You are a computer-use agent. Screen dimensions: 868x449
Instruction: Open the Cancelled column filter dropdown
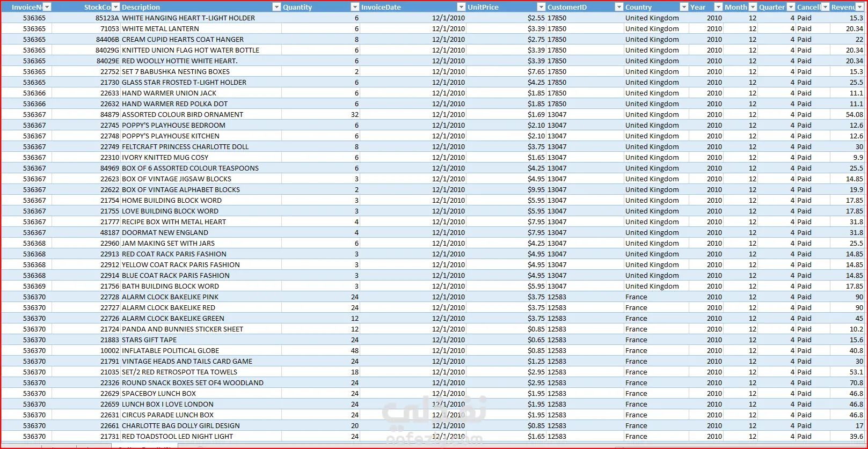pyautogui.click(x=825, y=7)
